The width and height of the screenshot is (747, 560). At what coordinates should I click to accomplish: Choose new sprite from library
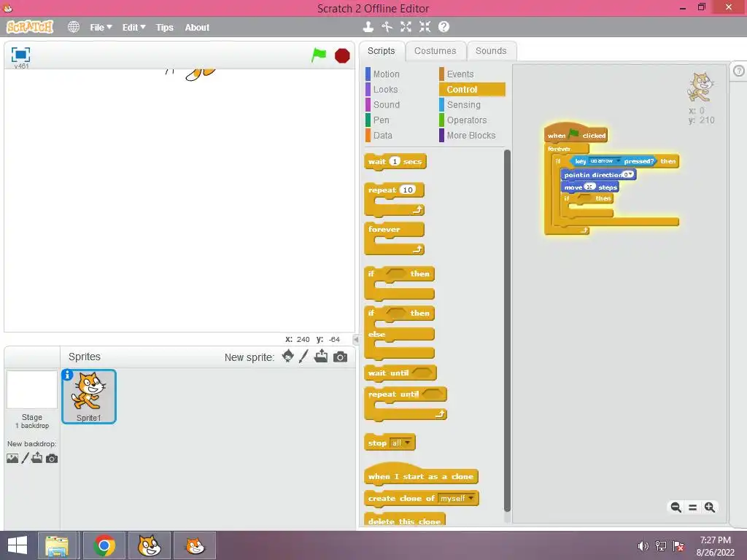pyautogui.click(x=287, y=356)
